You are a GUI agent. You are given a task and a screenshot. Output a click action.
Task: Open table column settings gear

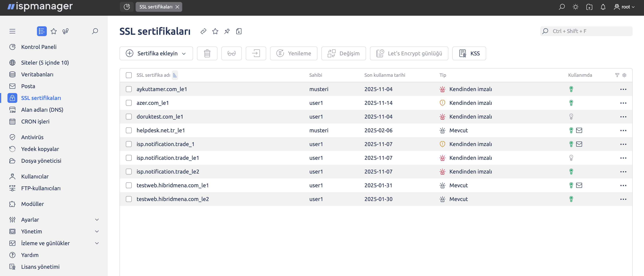[x=624, y=75]
